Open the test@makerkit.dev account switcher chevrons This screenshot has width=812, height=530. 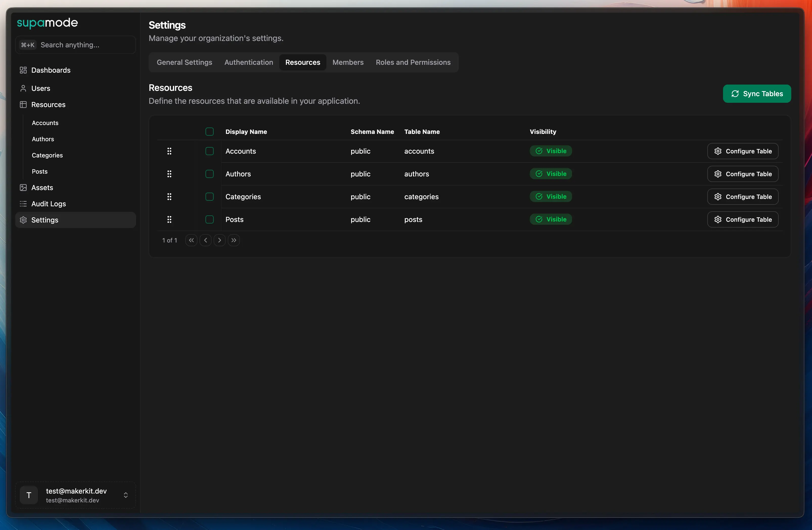pyautogui.click(x=126, y=495)
